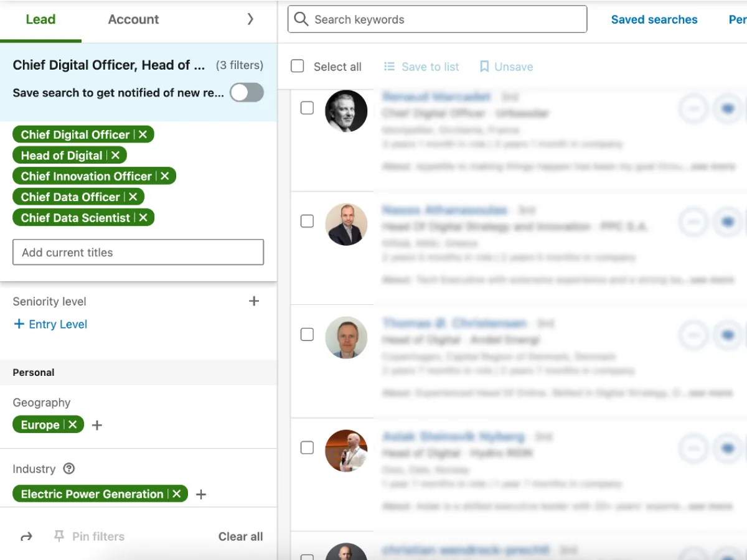This screenshot has width=747, height=560.
Task: Remove the Electric Power Generation industry chip
Action: pyautogui.click(x=177, y=494)
